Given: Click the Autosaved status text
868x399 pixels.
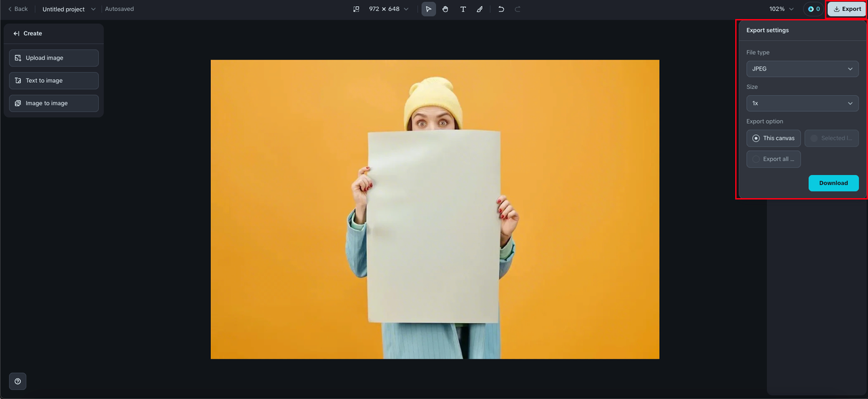Looking at the screenshot, I should point(119,9).
